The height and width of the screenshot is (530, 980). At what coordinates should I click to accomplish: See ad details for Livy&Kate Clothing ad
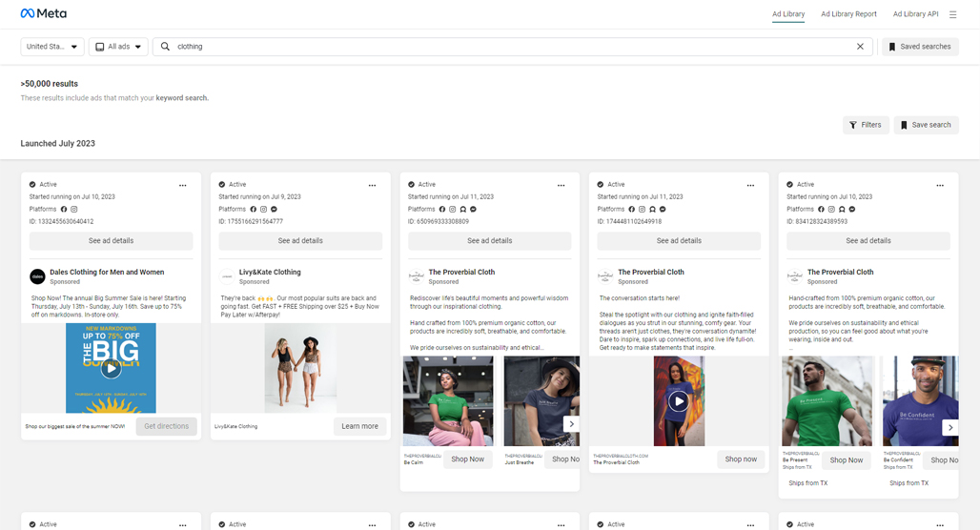[x=300, y=240]
